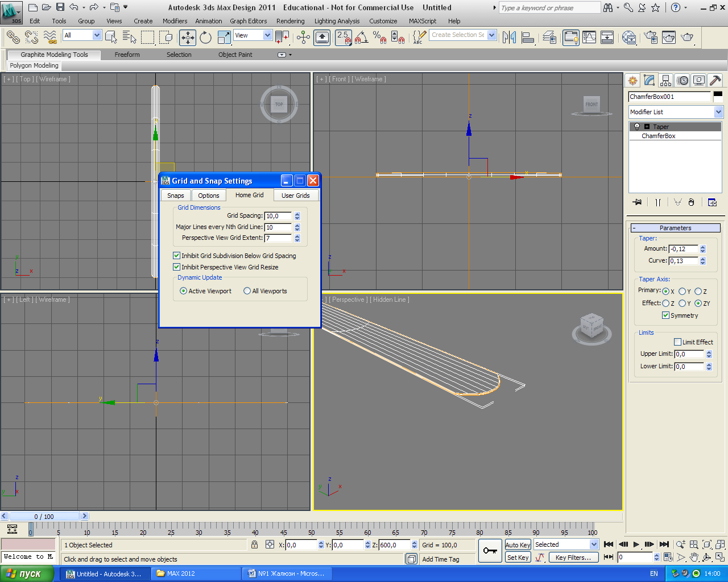The width and height of the screenshot is (728, 582).
Task: Select the All Viewports radio button
Action: [247, 291]
